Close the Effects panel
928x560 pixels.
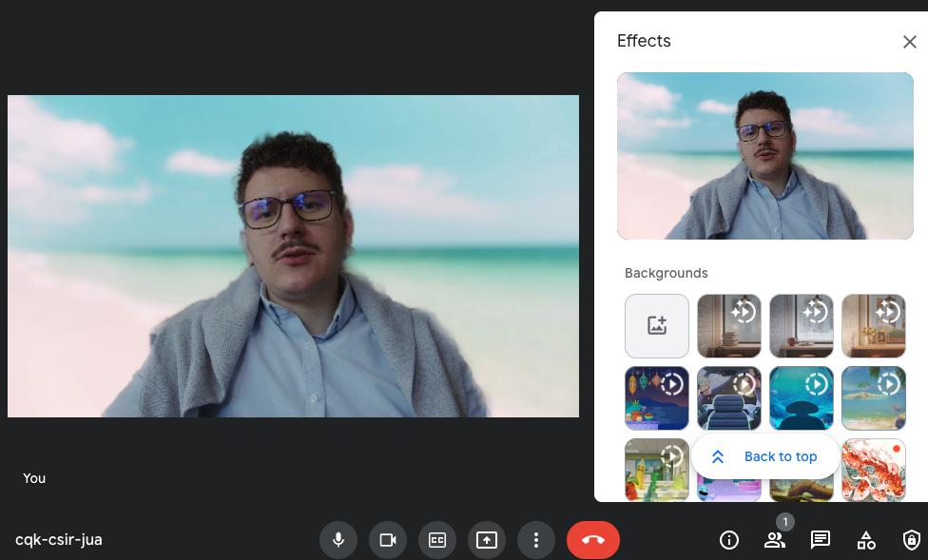point(910,41)
